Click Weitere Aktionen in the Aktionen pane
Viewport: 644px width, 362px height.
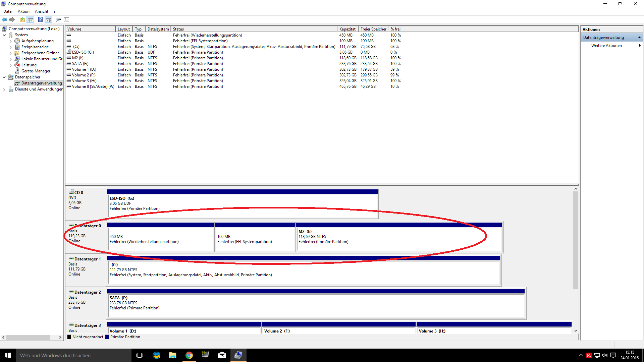(606, 46)
